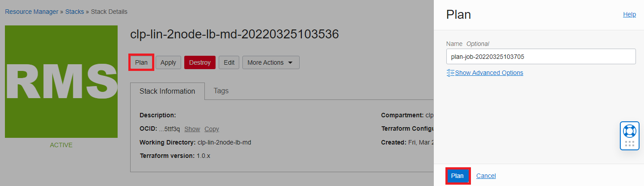Click the sliders icon beside Show Advanced Options
The width and height of the screenshot is (644, 186).
450,73
